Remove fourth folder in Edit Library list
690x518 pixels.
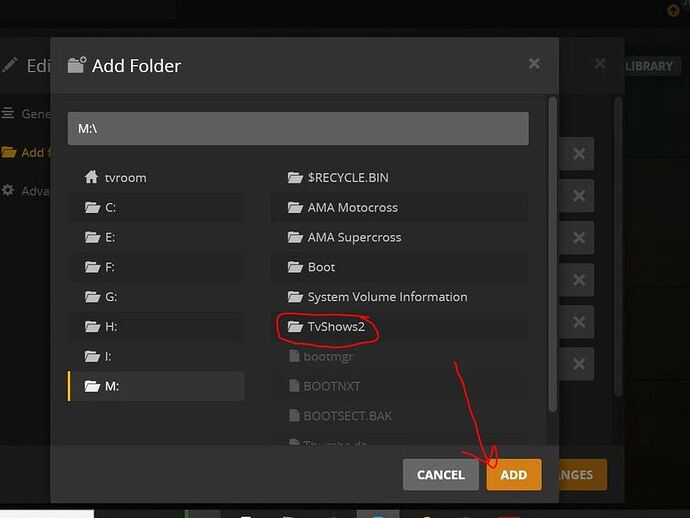tap(579, 280)
